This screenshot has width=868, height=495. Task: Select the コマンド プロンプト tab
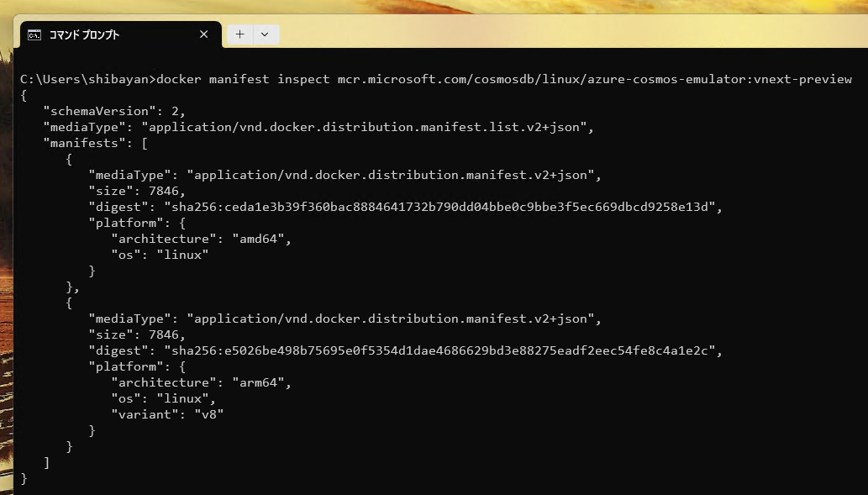click(121, 34)
